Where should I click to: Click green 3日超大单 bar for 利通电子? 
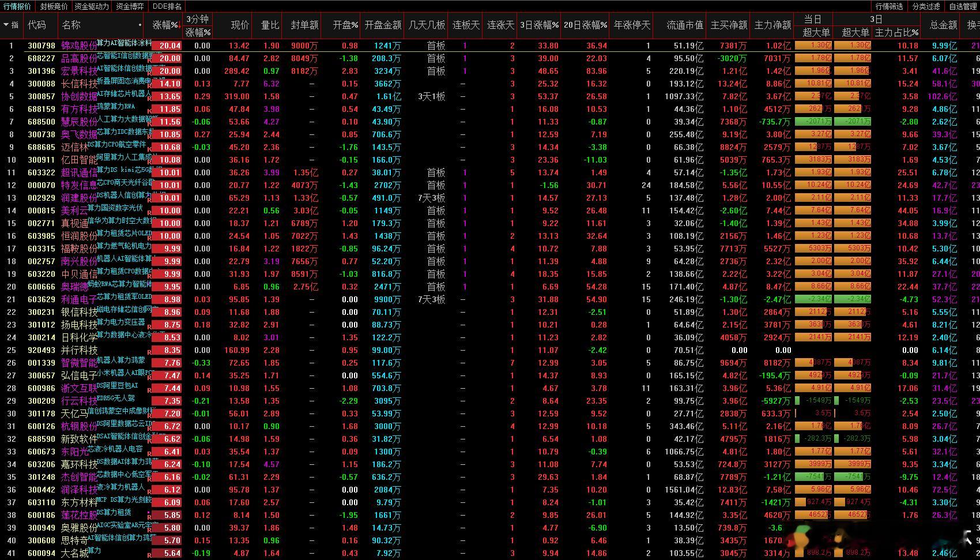[852, 299]
